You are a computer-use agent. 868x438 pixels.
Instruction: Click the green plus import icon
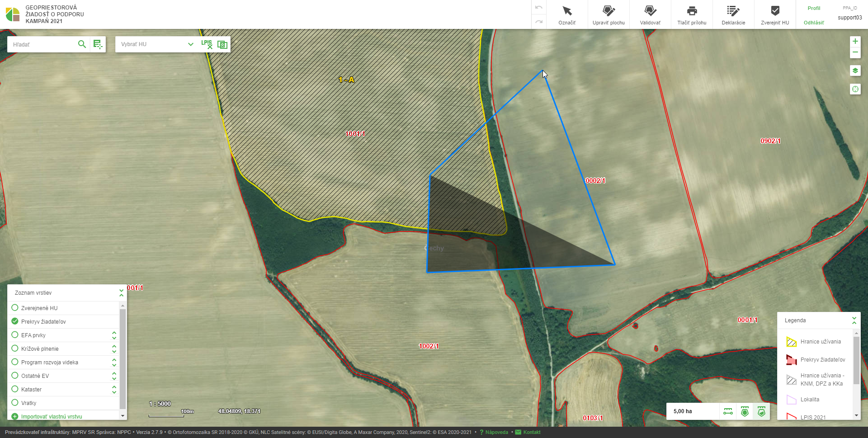[x=15, y=417]
